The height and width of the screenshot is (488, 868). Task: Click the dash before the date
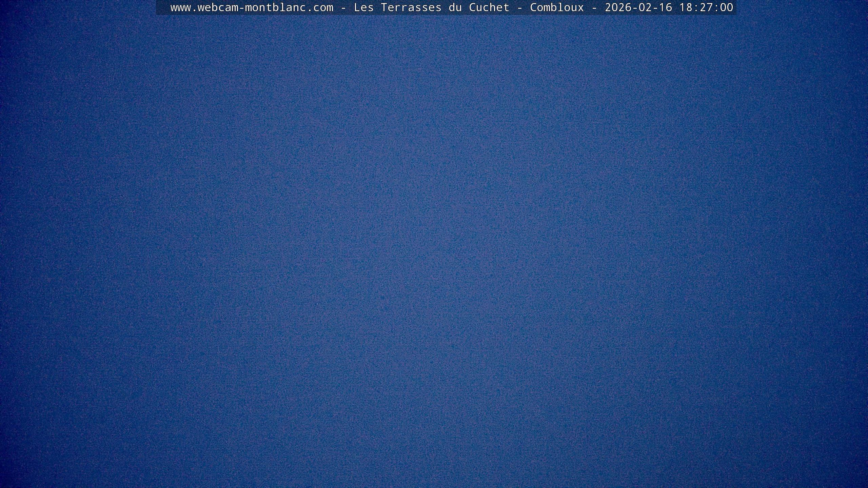pyautogui.click(x=594, y=7)
